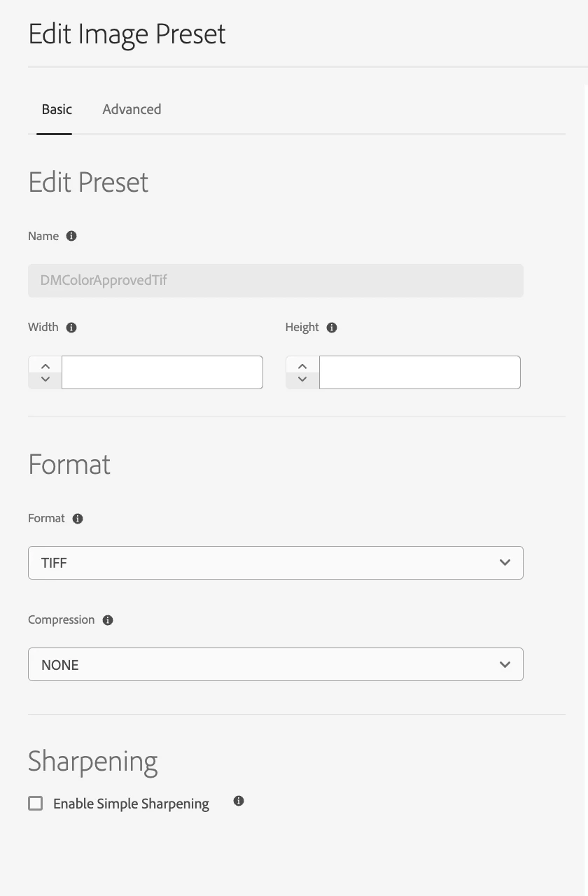Click the Format info icon
This screenshot has width=588, height=896.
[78, 519]
